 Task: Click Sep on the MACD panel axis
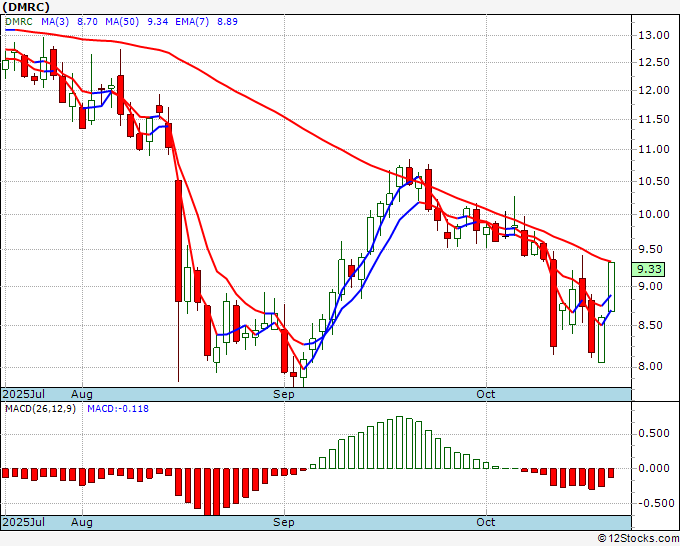click(x=284, y=522)
